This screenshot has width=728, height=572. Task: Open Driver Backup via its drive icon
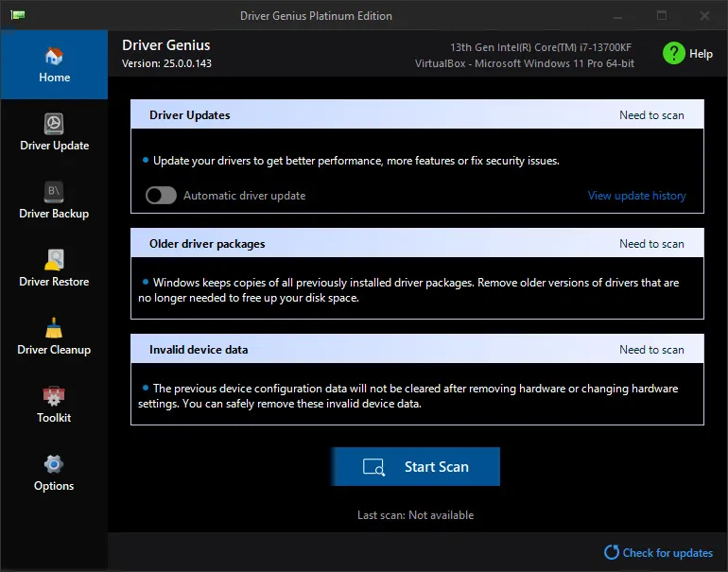tap(54, 192)
